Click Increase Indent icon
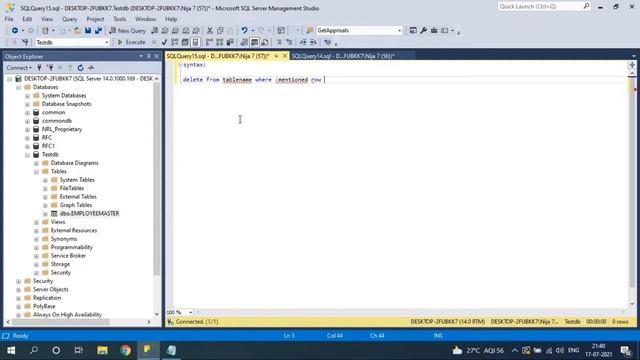 [x=313, y=42]
